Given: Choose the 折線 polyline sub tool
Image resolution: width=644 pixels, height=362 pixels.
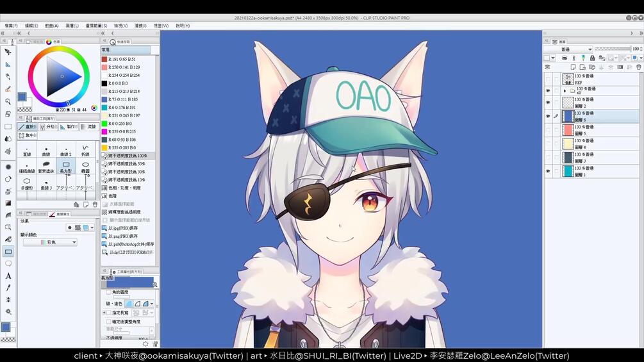Looking at the screenshot, I should [x=85, y=150].
